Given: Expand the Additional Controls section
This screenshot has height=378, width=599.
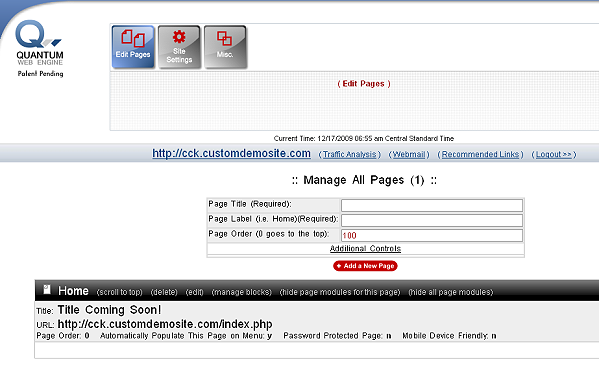Looking at the screenshot, I should [x=365, y=249].
